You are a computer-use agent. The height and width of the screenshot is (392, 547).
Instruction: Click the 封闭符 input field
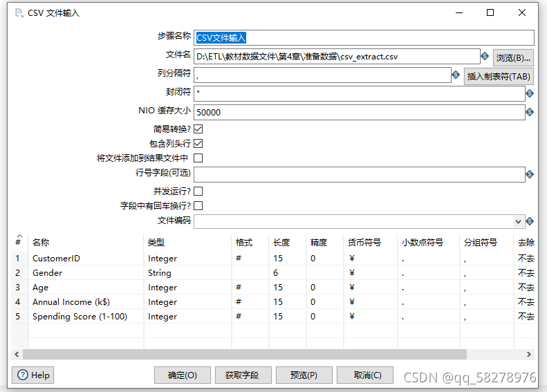(x=360, y=93)
